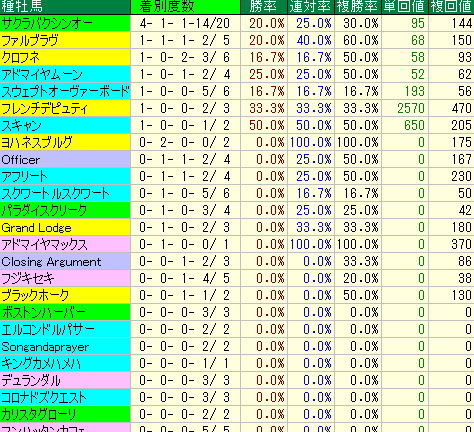Click the 4- 1- 1-14/20 record cell
This screenshot has width=474, height=432.
pos(185,23)
